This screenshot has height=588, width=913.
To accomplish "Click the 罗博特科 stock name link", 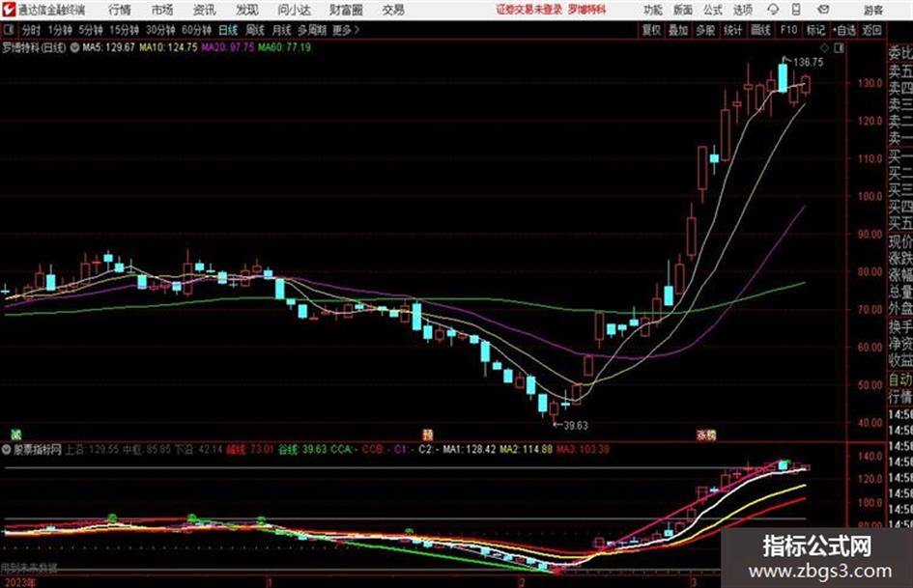I will pyautogui.click(x=587, y=10).
